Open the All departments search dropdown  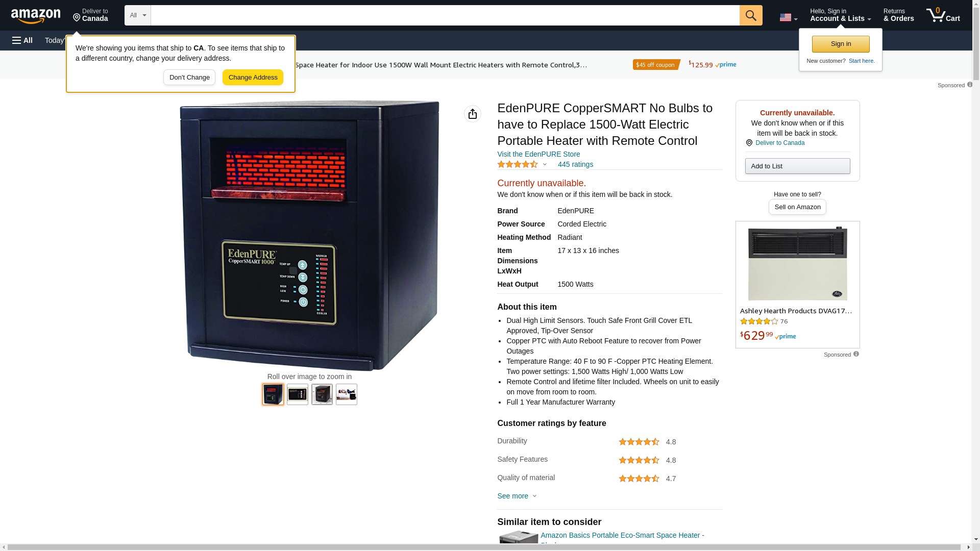[x=138, y=15]
